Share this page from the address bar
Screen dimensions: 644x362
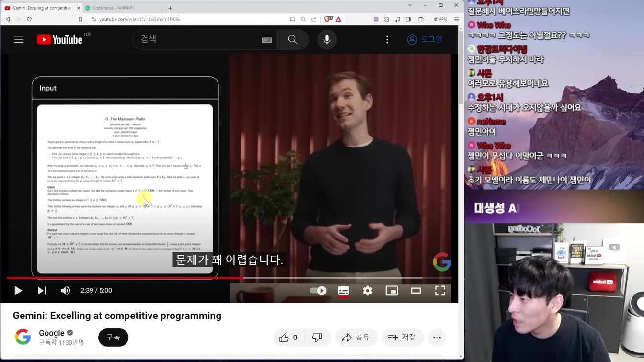click(314, 19)
